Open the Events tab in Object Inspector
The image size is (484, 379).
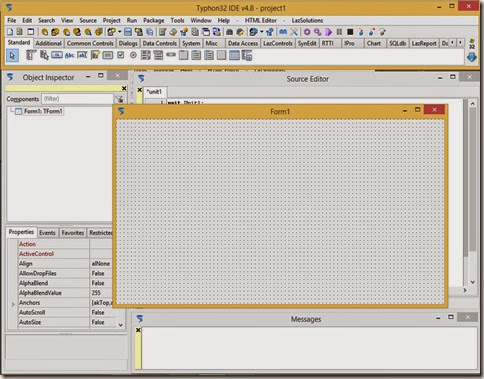pyautogui.click(x=47, y=233)
